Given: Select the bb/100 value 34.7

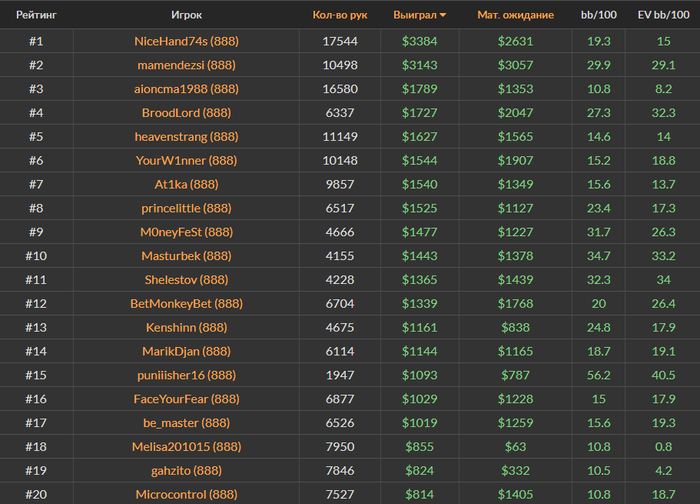Looking at the screenshot, I should [x=599, y=256].
